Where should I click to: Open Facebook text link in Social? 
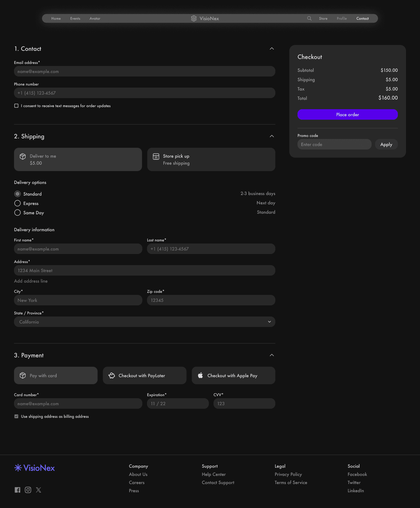[x=357, y=474]
